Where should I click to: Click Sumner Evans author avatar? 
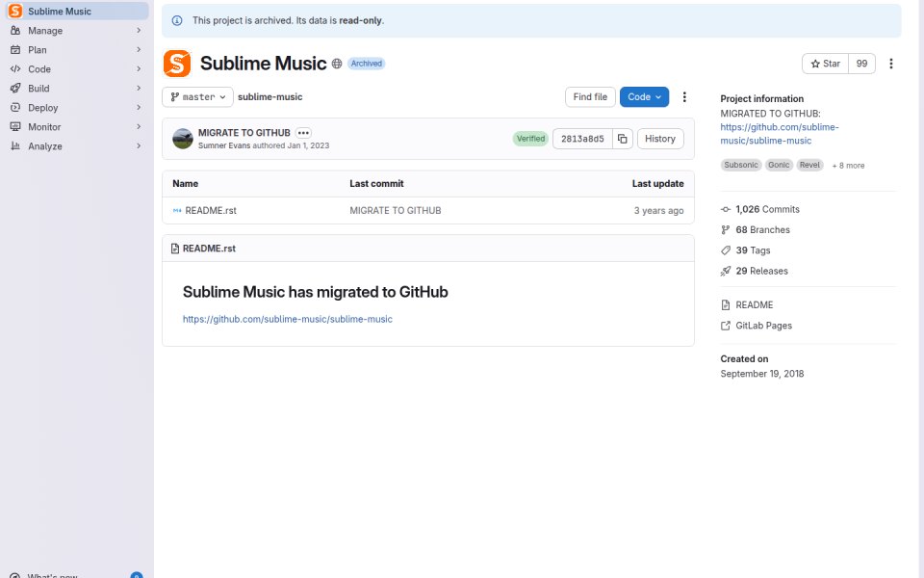click(x=183, y=139)
